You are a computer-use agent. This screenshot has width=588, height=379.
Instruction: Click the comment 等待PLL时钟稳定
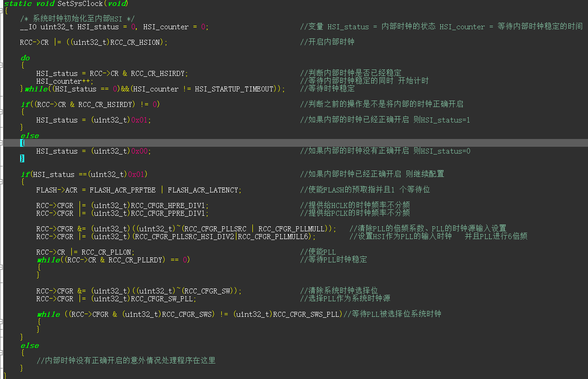click(333, 260)
